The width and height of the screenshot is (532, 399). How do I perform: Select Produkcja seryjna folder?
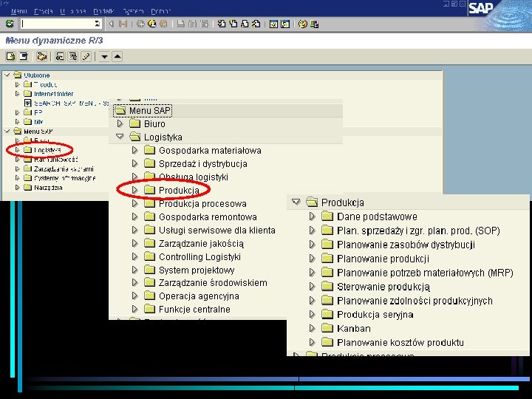click(375, 315)
